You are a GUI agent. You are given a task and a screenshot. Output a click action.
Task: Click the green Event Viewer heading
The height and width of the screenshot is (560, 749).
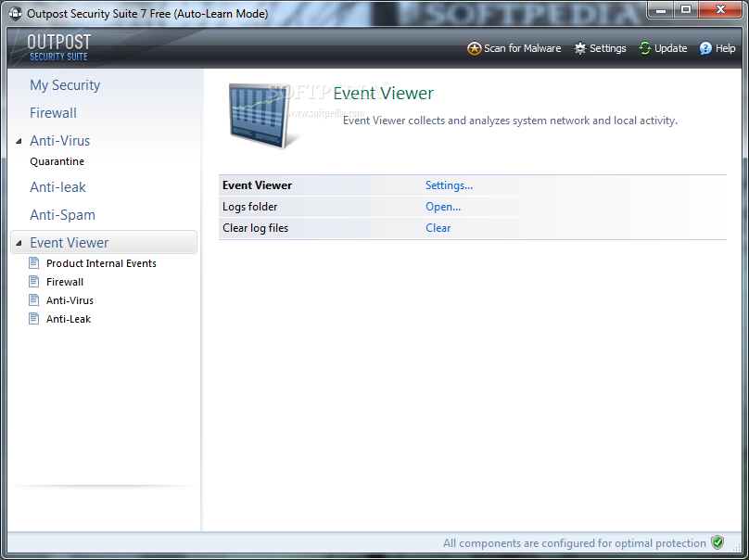pyautogui.click(x=383, y=93)
